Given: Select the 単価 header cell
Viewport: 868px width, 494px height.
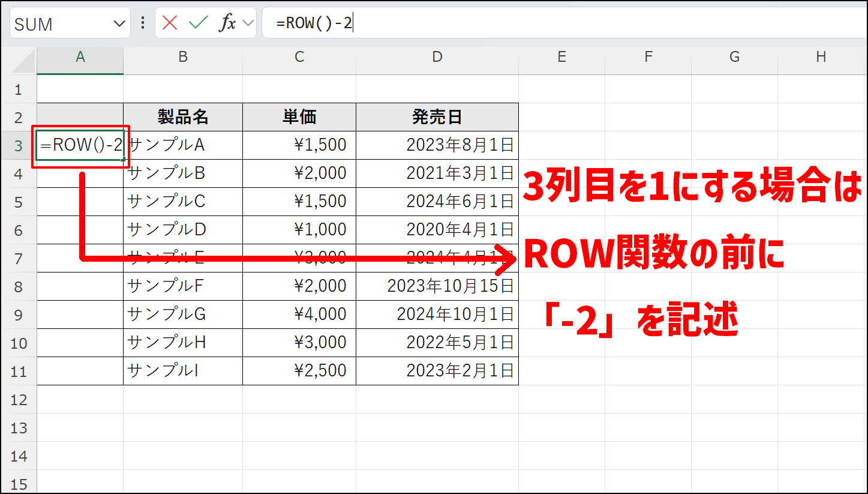Looking at the screenshot, I should click(299, 116).
